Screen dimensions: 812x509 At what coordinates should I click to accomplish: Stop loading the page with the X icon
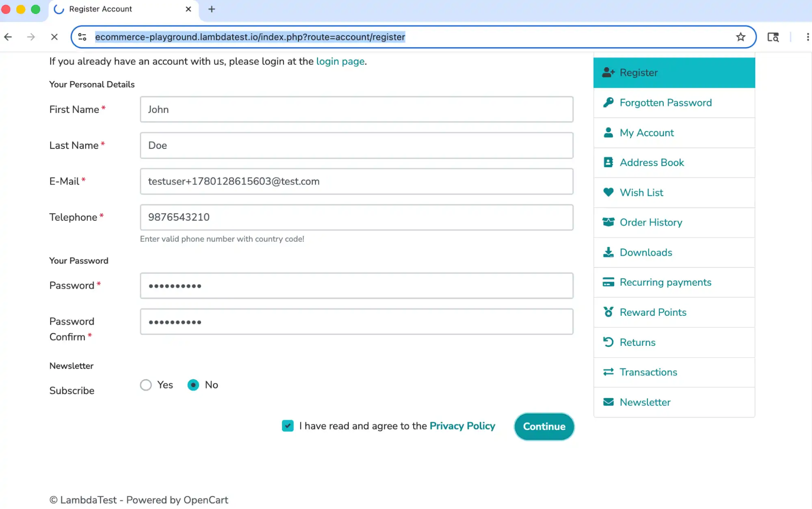pyautogui.click(x=54, y=37)
